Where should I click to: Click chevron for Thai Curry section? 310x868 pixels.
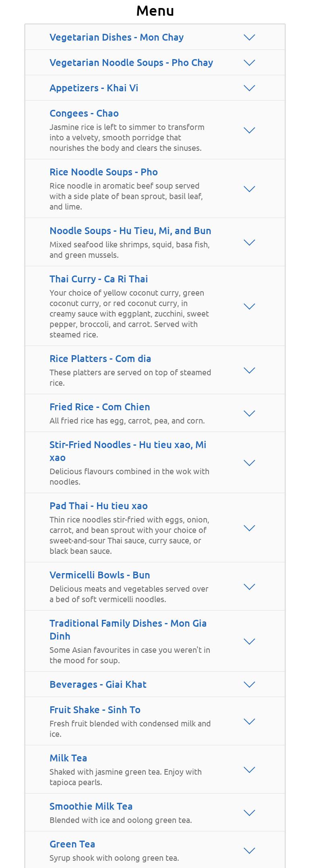click(249, 306)
